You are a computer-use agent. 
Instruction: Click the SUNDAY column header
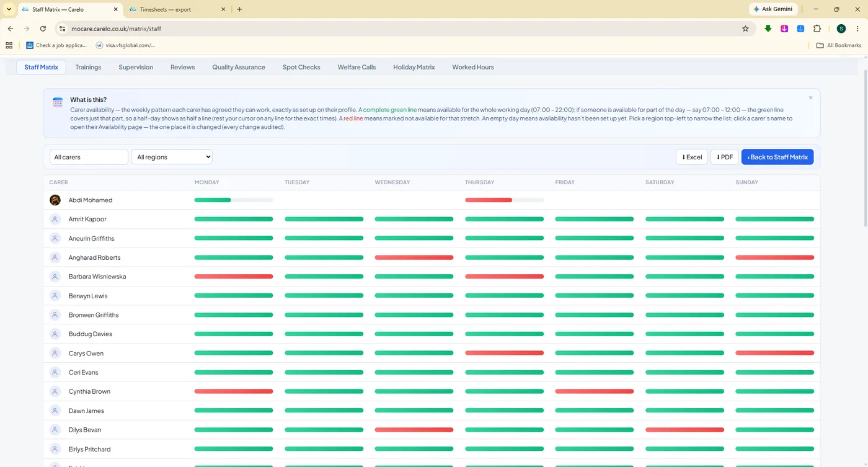click(746, 182)
